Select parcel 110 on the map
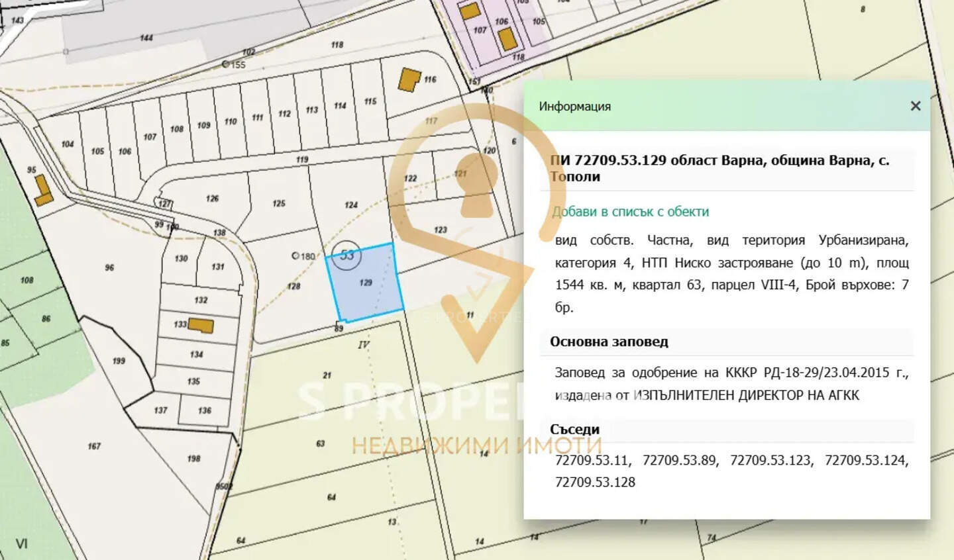This screenshot has height=560, width=954. [231, 122]
